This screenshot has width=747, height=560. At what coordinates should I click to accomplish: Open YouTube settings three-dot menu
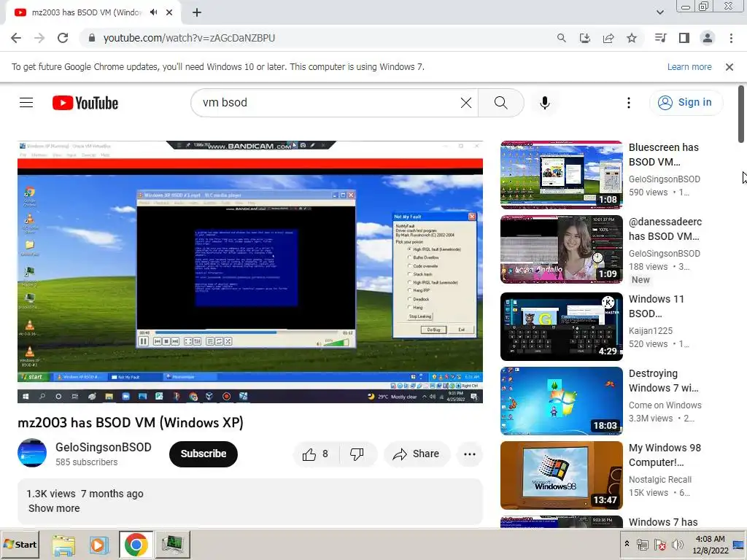point(629,103)
